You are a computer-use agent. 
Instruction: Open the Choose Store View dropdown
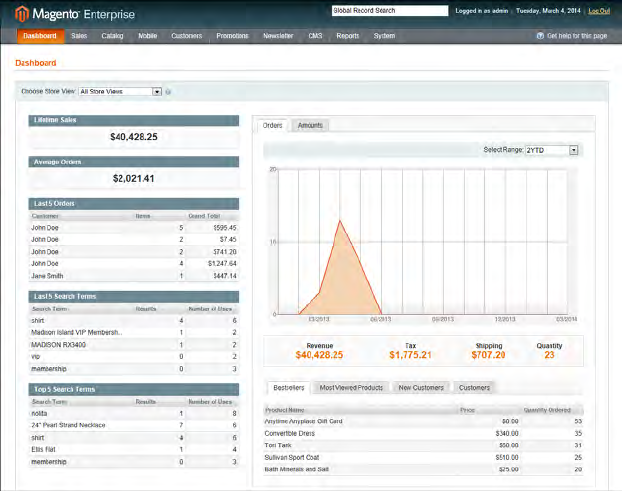[x=120, y=91]
